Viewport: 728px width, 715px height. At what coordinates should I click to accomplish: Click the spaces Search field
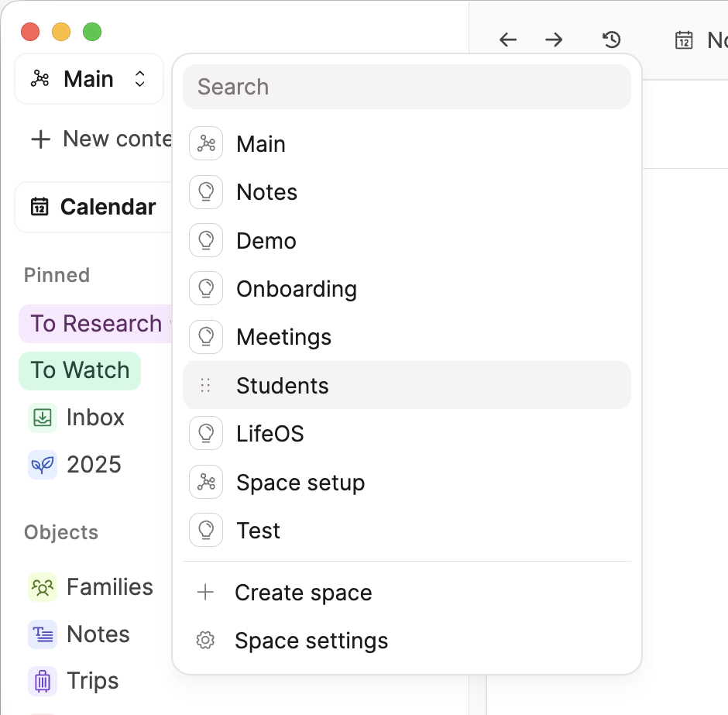(407, 87)
